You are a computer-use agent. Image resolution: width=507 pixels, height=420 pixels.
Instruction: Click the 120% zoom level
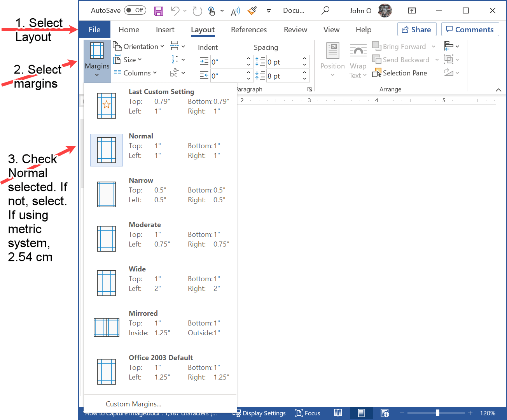point(488,413)
